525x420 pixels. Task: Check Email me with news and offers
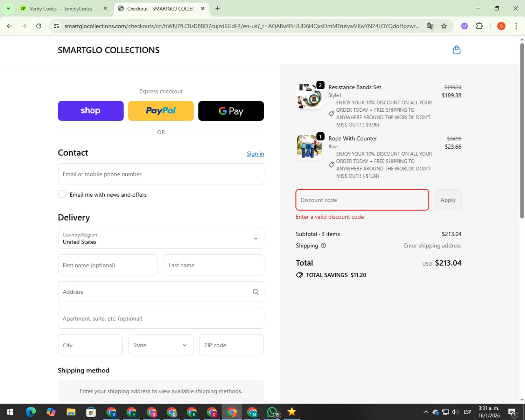(62, 194)
